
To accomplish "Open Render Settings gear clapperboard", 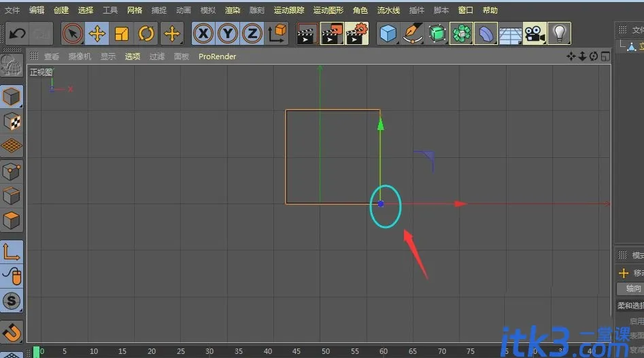I will [356, 34].
